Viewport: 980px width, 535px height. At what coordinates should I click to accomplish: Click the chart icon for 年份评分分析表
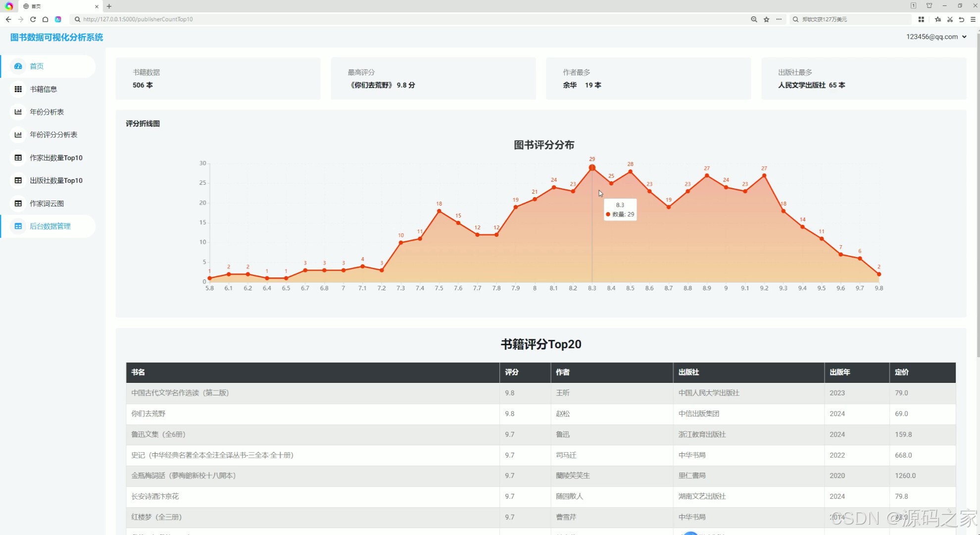[x=18, y=135]
